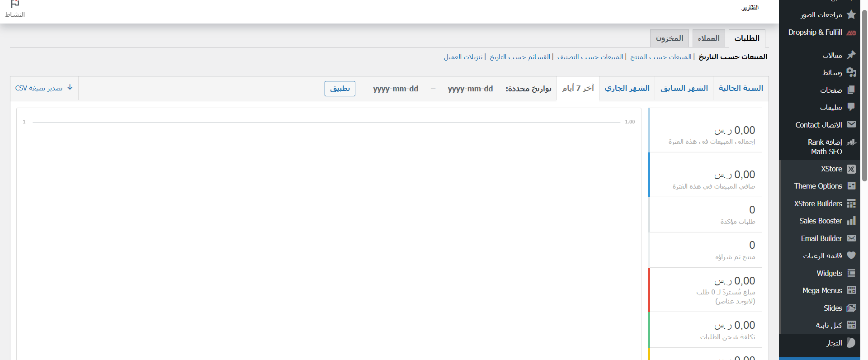Image resolution: width=868 pixels, height=360 pixels.
Task: Click the heart icon beside قائمة الرغبات
Action: [x=851, y=256]
